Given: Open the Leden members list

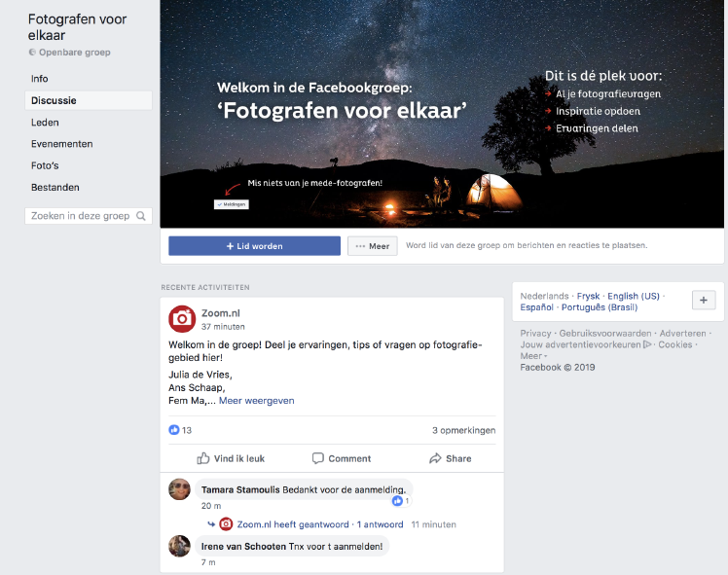Looking at the screenshot, I should pyautogui.click(x=45, y=122).
